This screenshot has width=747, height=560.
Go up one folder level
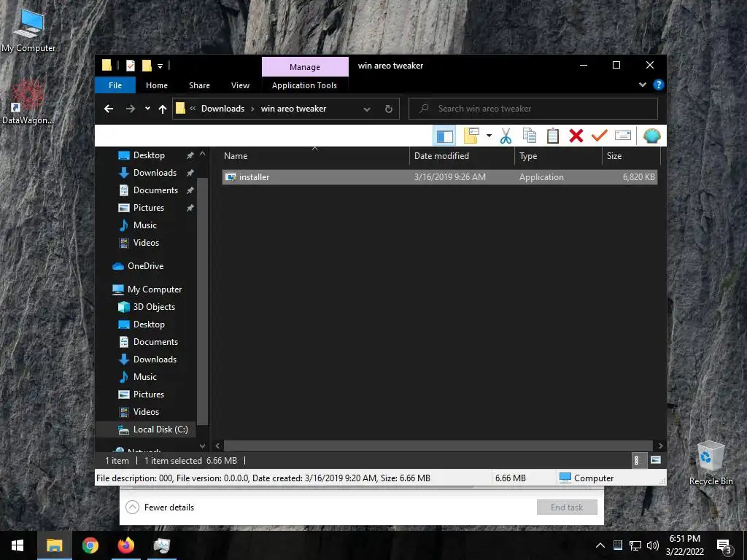pyautogui.click(x=163, y=109)
